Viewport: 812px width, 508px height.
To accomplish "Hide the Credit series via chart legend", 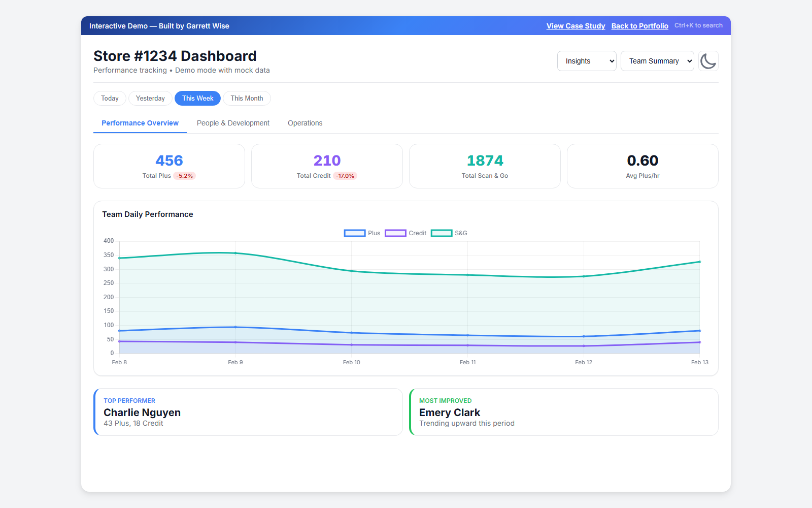I will (405, 233).
